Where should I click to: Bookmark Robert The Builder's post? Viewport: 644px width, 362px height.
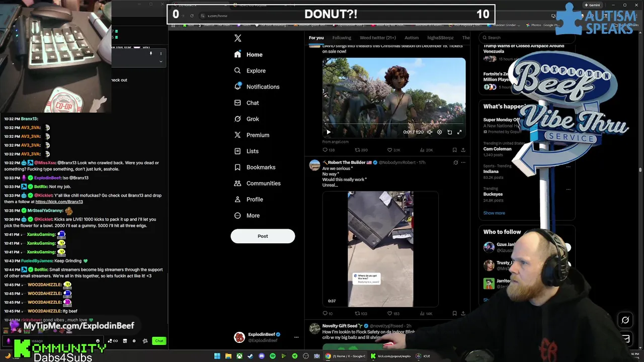(454, 313)
